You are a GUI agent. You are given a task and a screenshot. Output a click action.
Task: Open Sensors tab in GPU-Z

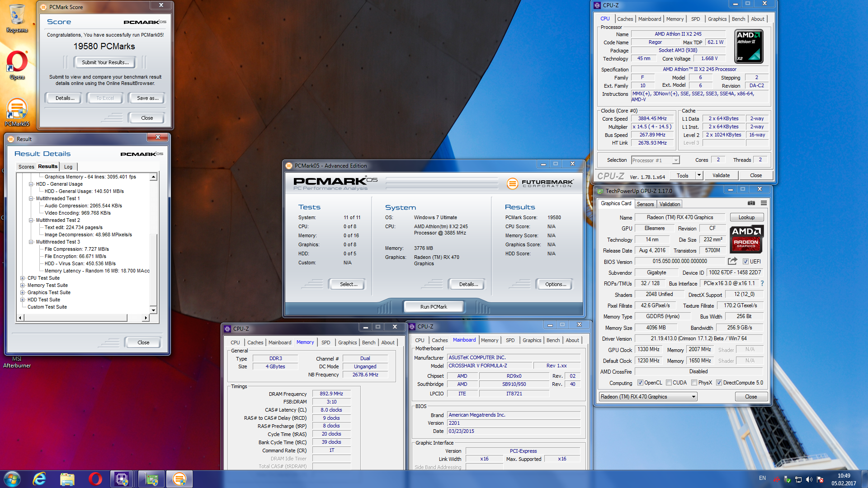click(645, 204)
